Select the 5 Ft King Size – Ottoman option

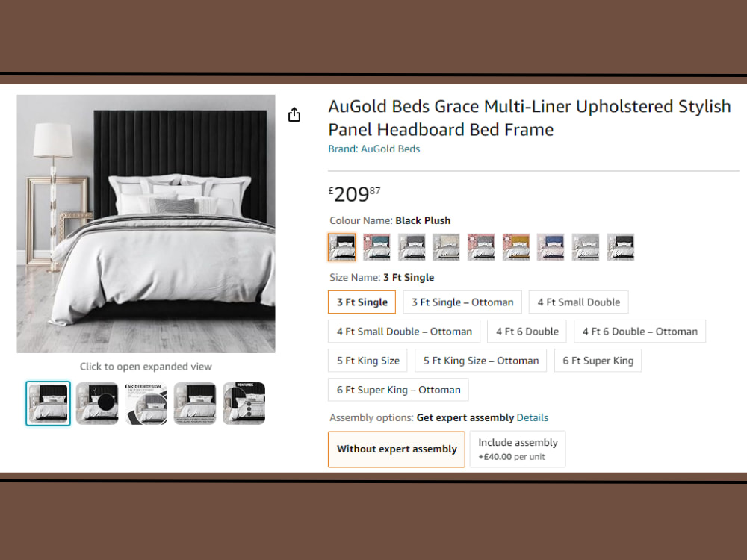480,360
